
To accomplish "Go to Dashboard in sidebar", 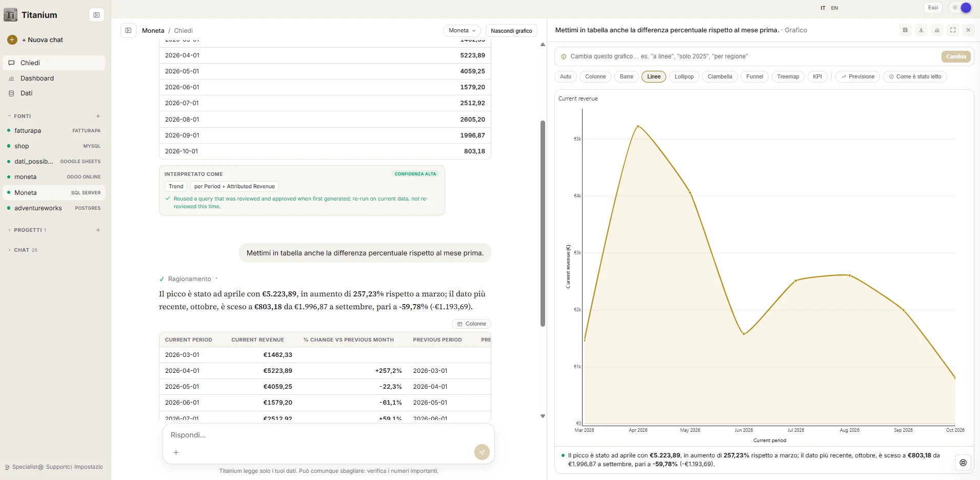I will (x=54, y=78).
